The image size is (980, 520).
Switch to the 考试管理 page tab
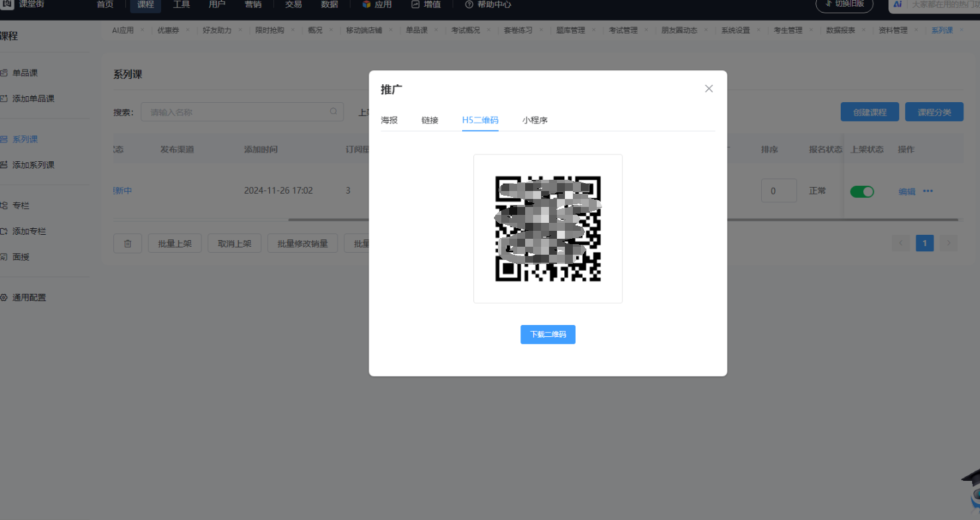pyautogui.click(x=623, y=31)
